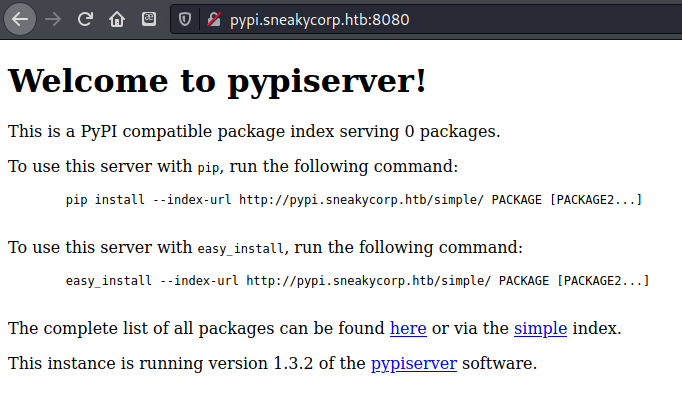Open the tracking protection shield panel
This screenshot has width=682, height=410.
coord(185,19)
